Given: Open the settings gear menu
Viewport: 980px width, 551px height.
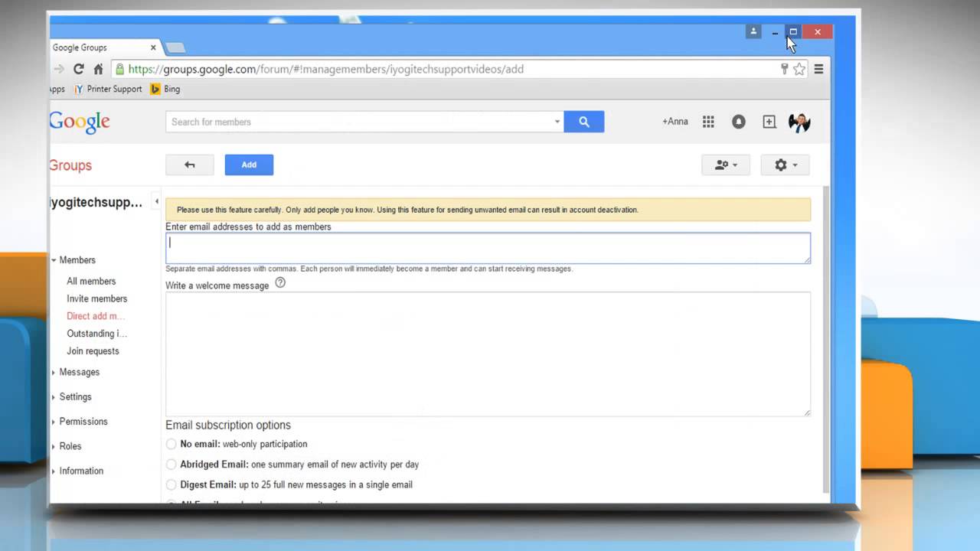Looking at the screenshot, I should click(785, 165).
